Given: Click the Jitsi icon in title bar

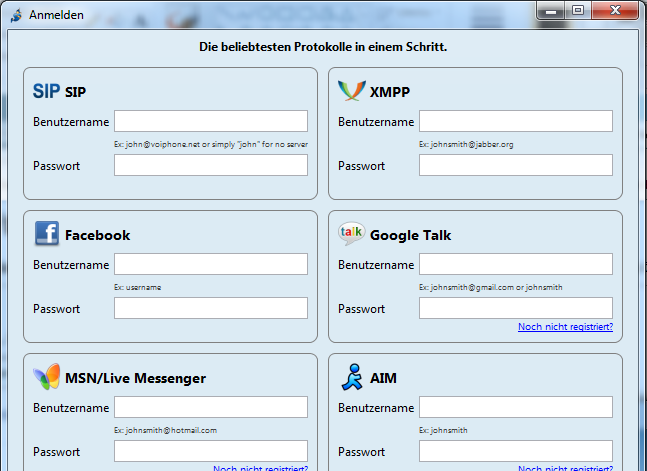Looking at the screenshot, I should click(17, 15).
